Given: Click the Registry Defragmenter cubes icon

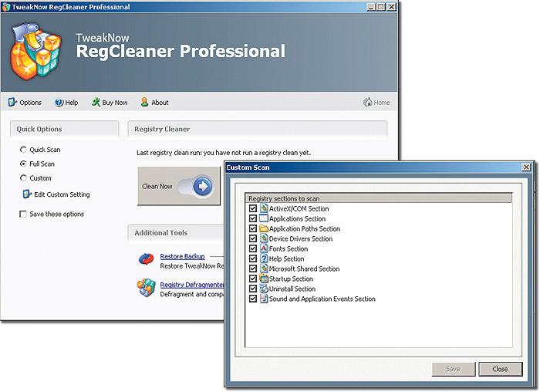Looking at the screenshot, I should tap(147, 288).
